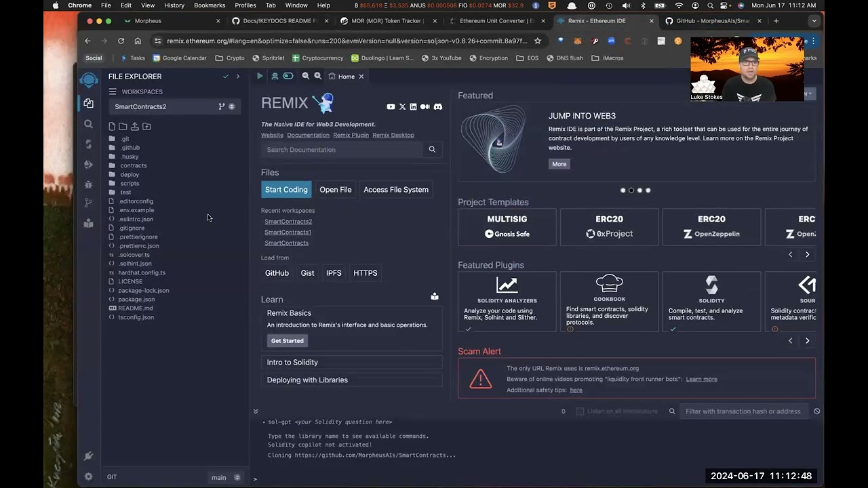Select the first Featured carousel dot
The width and height of the screenshot is (868, 488).
click(623, 190)
